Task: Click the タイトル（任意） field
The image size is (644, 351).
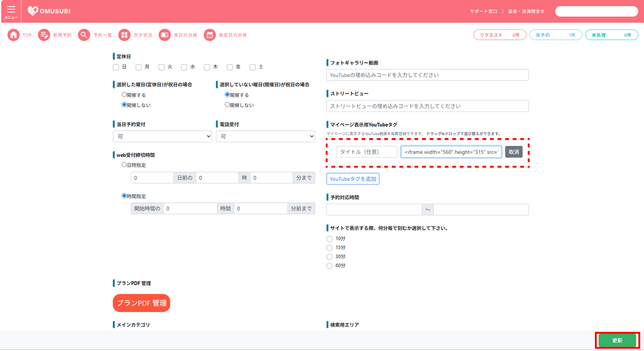Action: 367,152
